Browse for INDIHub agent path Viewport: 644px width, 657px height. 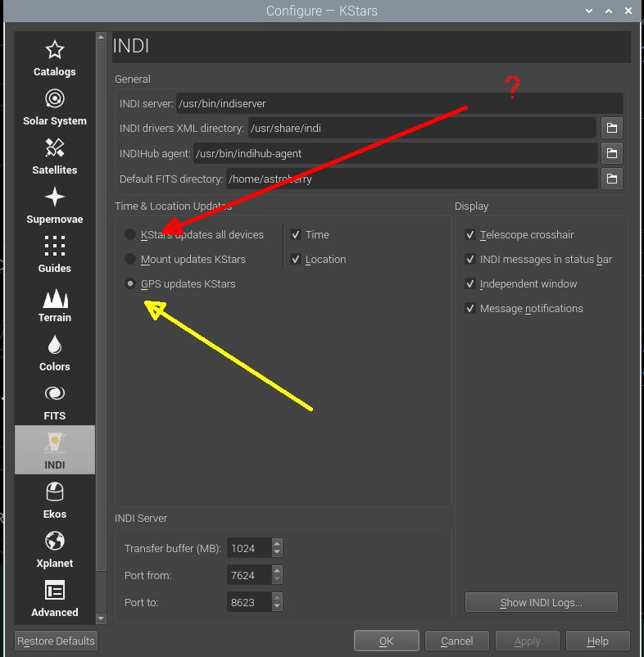(612, 153)
